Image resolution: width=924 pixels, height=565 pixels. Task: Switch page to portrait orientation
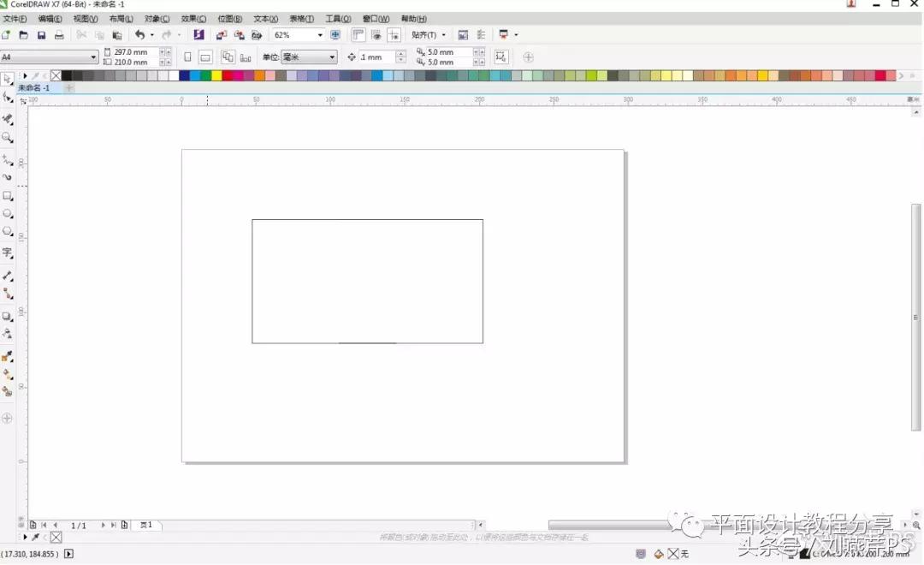(x=187, y=56)
